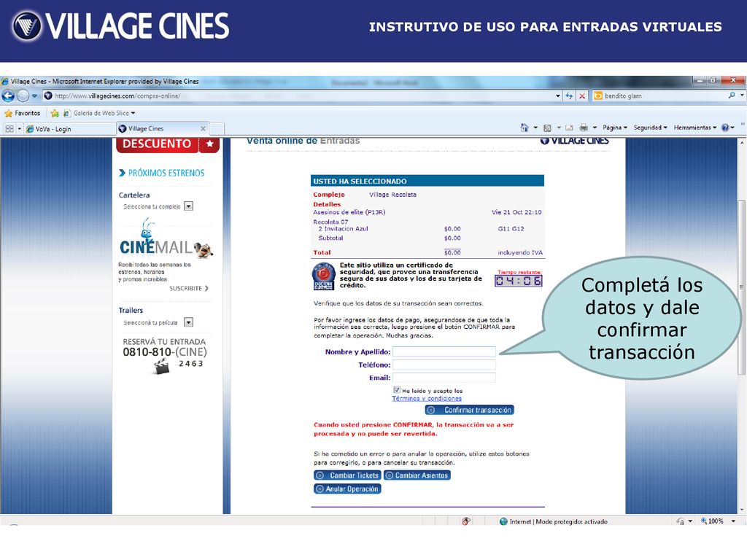Toggle the He leído y acepto checkbox
747x560 pixels.
(x=396, y=390)
